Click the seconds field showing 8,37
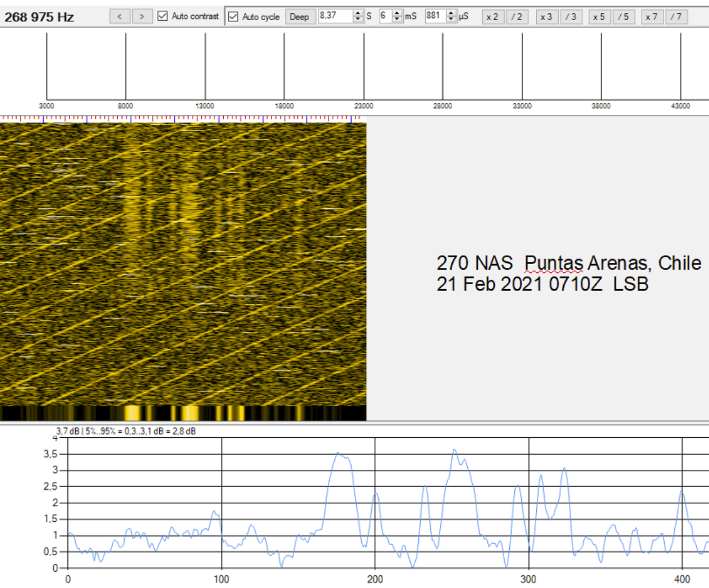 pyautogui.click(x=335, y=16)
